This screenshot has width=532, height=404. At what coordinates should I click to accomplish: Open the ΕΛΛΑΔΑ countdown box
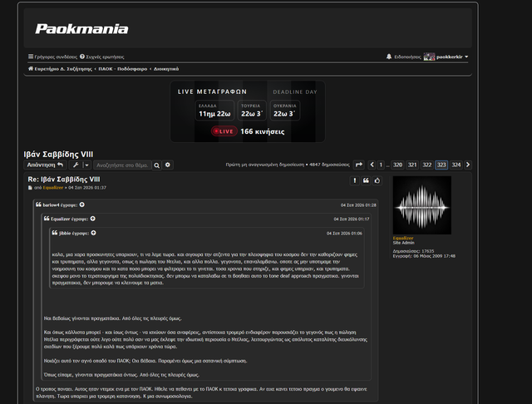[214, 111]
